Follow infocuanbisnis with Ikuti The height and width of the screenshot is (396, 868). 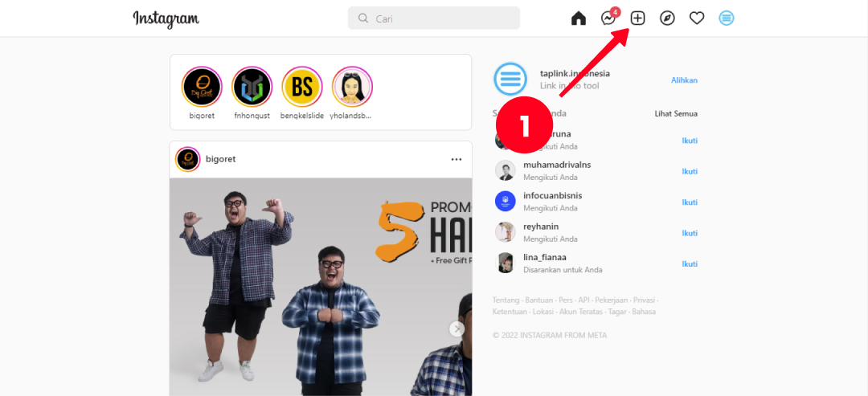click(690, 202)
